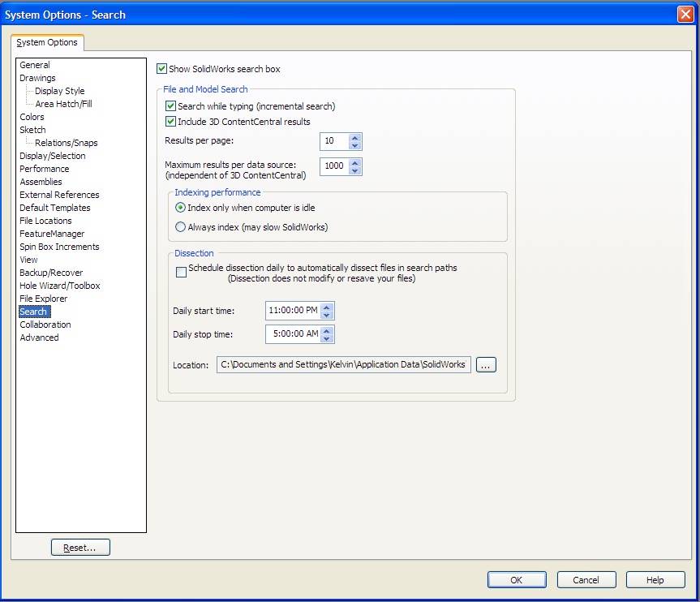Increment the Daily start time
This screenshot has height=602, width=700.
coord(327,307)
